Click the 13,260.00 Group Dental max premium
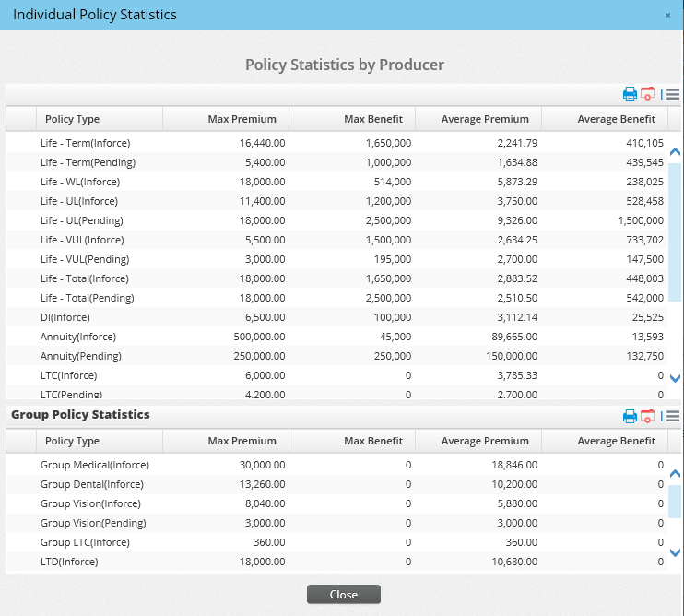The height and width of the screenshot is (616, 684). [x=262, y=484]
